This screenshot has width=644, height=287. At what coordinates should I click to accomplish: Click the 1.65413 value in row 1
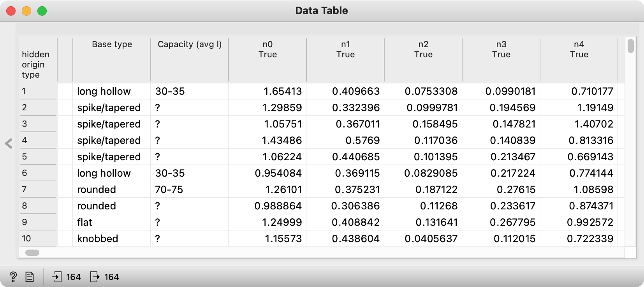pyautogui.click(x=283, y=91)
